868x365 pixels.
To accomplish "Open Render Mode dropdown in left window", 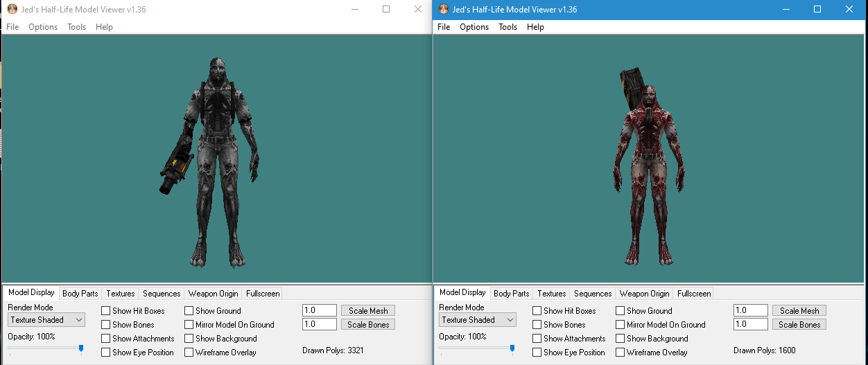I will click(x=46, y=320).
